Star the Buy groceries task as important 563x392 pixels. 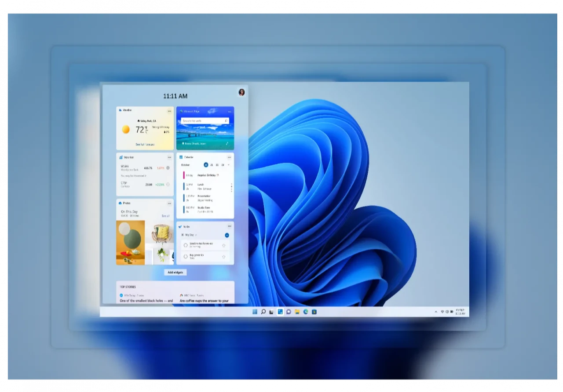224,257
